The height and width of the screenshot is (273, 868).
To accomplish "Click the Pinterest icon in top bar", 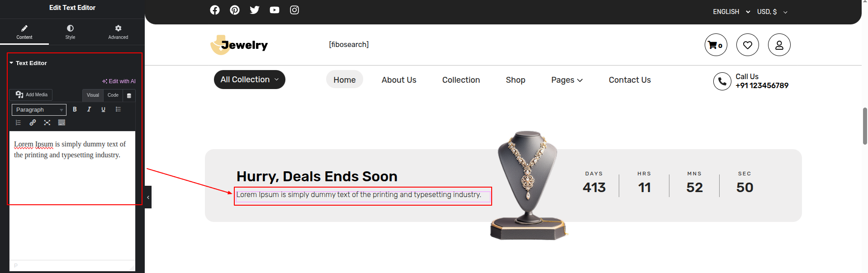I will 235,10.
